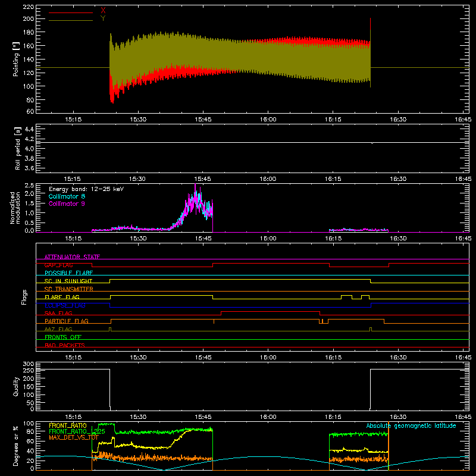The image size is (476, 476).
Task: Click the 'Degrees or %' axis title
Action: click(x=16, y=446)
